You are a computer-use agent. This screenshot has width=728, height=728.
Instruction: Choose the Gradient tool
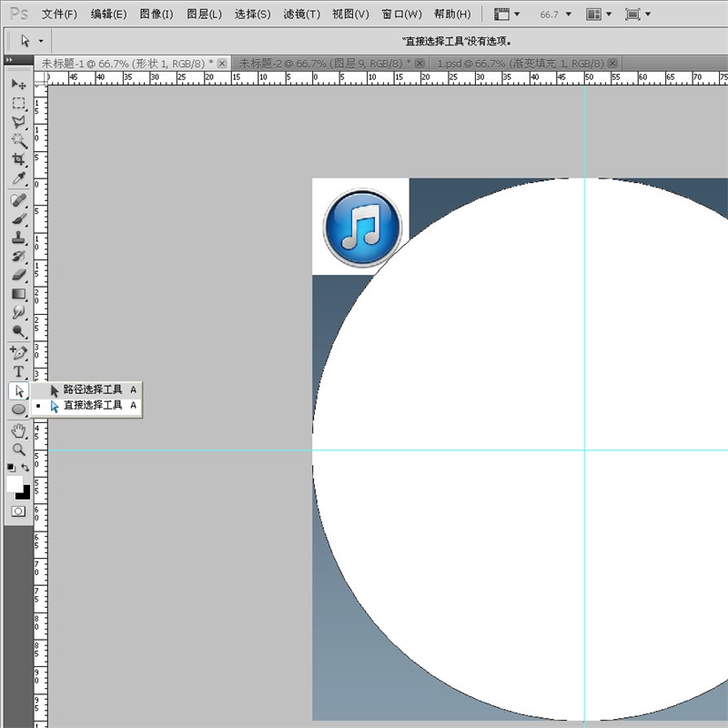pyautogui.click(x=18, y=294)
